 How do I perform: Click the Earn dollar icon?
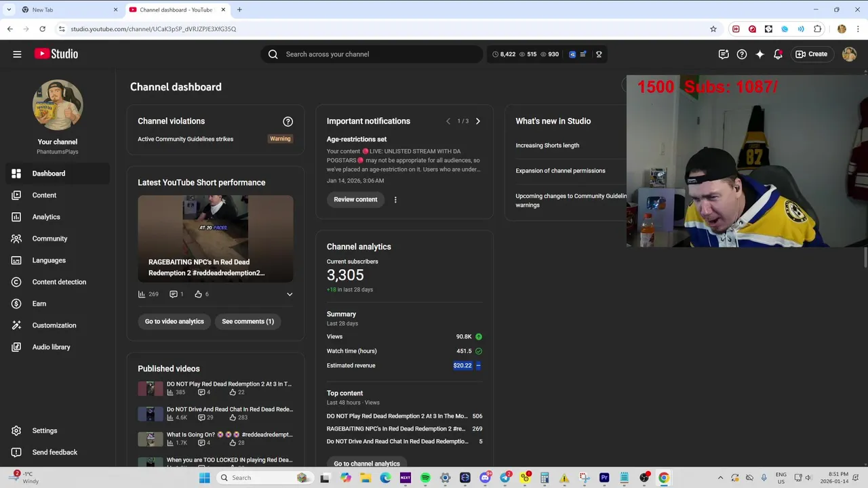pos(16,304)
